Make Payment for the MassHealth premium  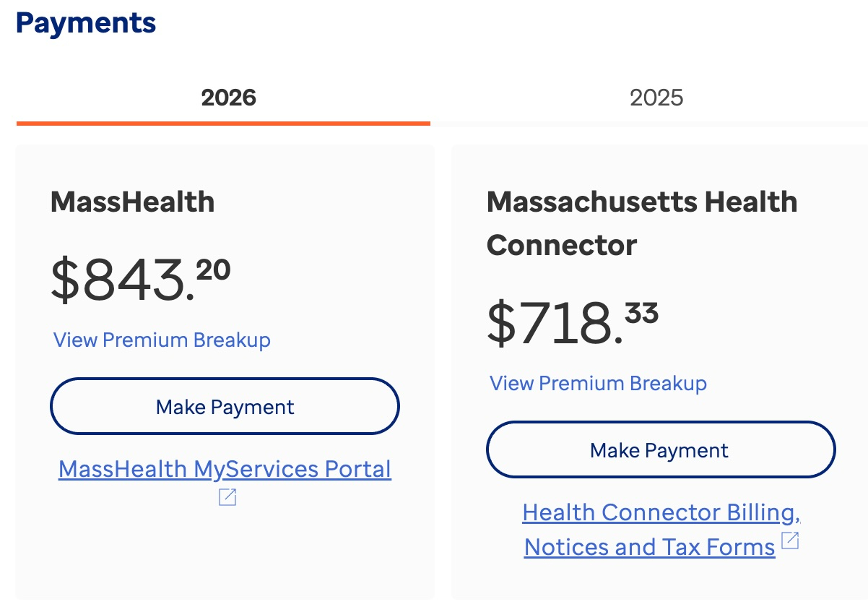(x=225, y=406)
